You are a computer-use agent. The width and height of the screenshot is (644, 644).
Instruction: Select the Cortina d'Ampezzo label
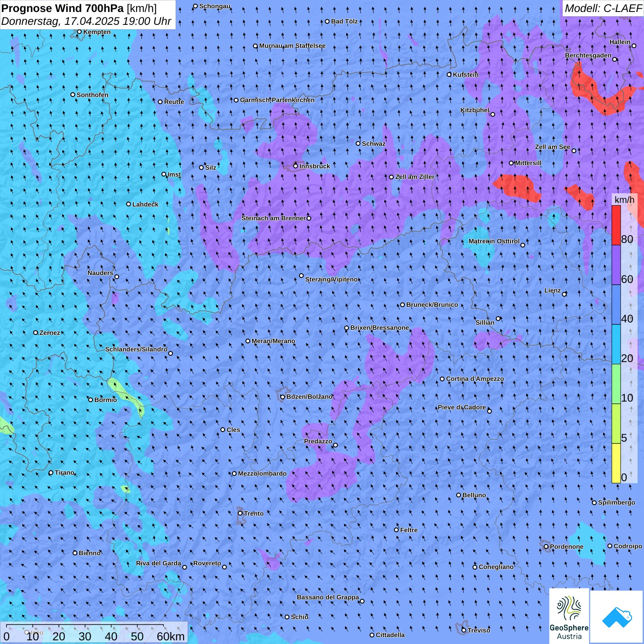pyautogui.click(x=475, y=379)
